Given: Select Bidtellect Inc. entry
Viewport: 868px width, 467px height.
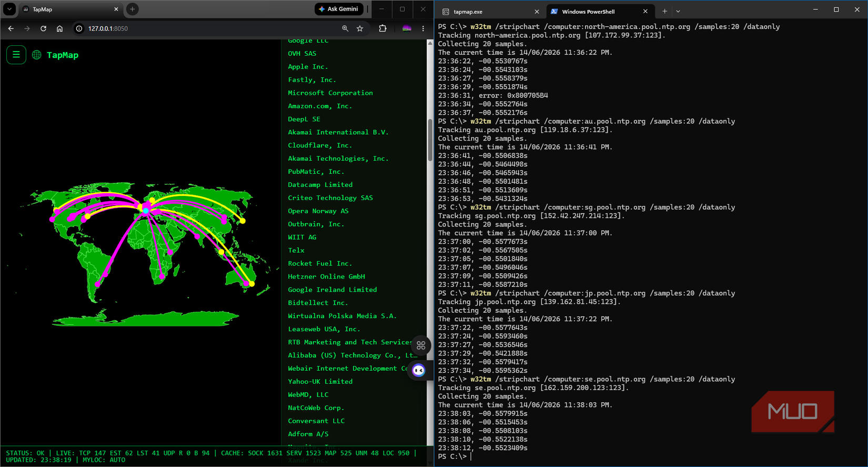Looking at the screenshot, I should click(x=318, y=303).
